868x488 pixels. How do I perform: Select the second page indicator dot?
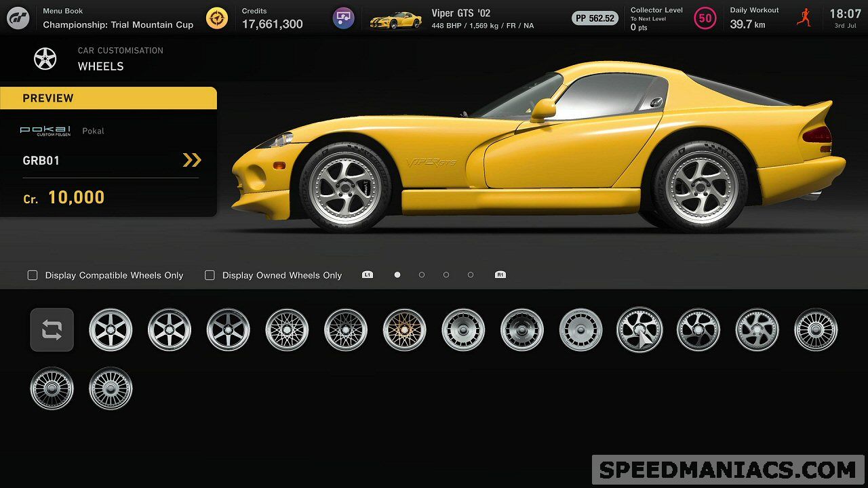pos(422,275)
